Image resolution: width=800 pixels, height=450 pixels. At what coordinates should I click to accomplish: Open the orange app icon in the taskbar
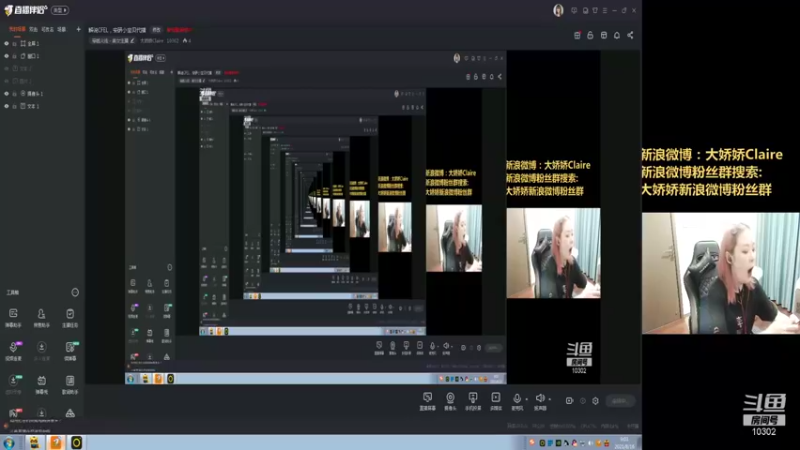click(56, 442)
